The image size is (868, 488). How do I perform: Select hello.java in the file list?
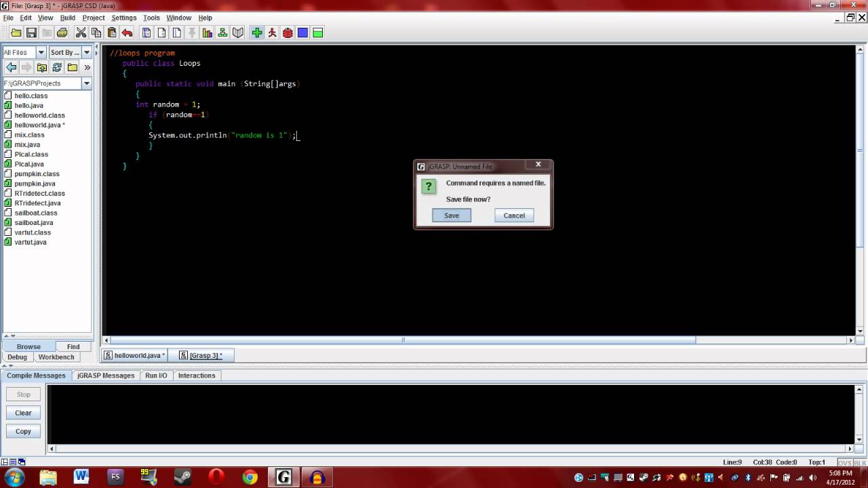point(29,106)
